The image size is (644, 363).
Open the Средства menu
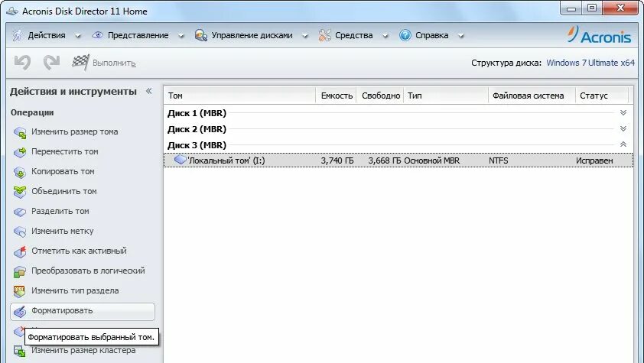tap(353, 35)
